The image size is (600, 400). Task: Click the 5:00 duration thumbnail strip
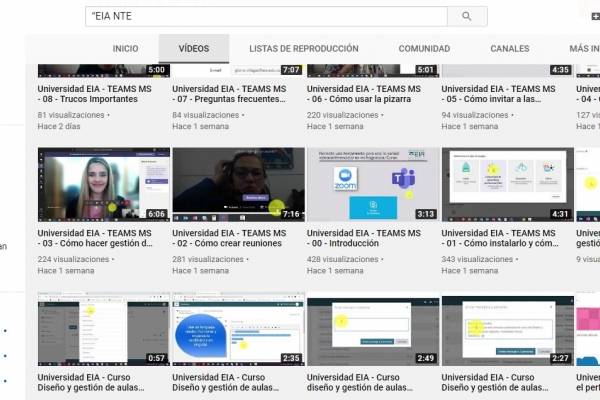(x=104, y=70)
